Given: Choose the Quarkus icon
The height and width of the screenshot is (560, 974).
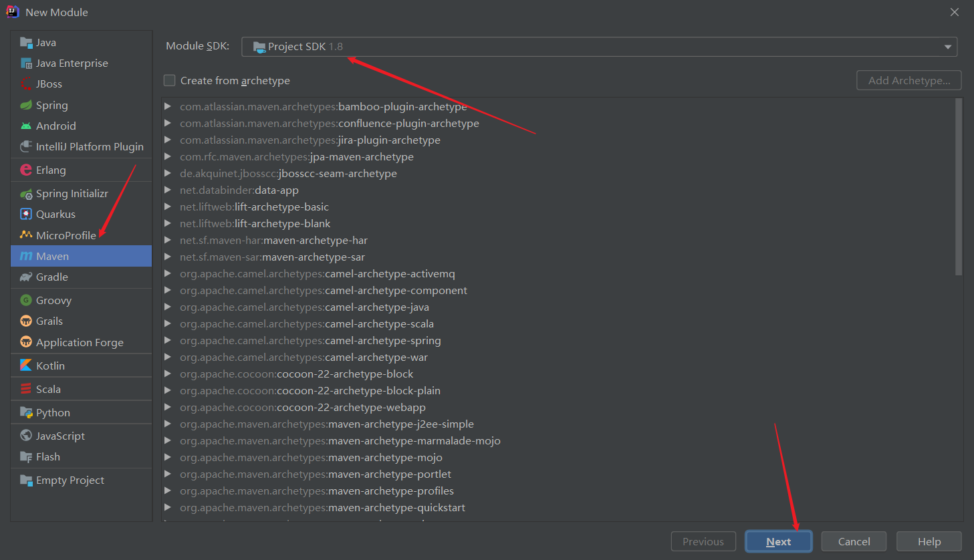Looking at the screenshot, I should click(26, 215).
